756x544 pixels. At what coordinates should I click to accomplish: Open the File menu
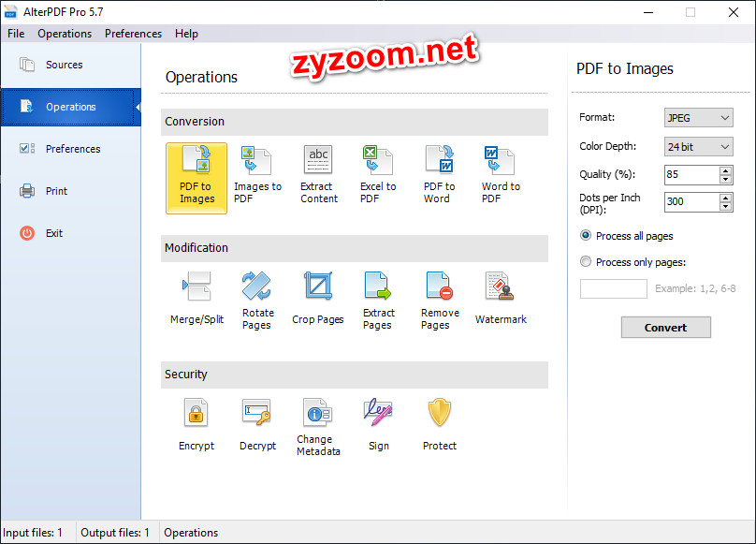coord(16,34)
